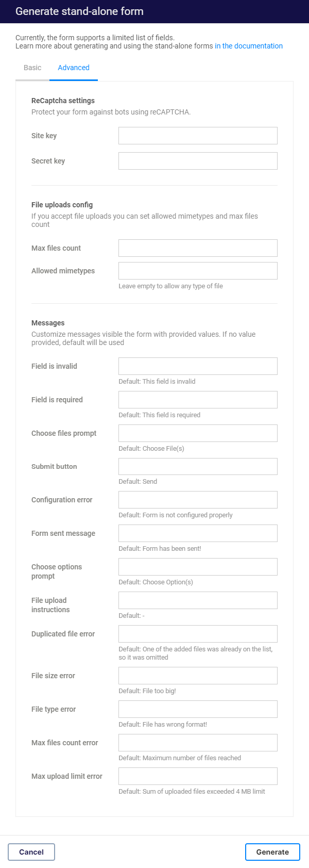Click the Configuration error input

pyautogui.click(x=198, y=500)
